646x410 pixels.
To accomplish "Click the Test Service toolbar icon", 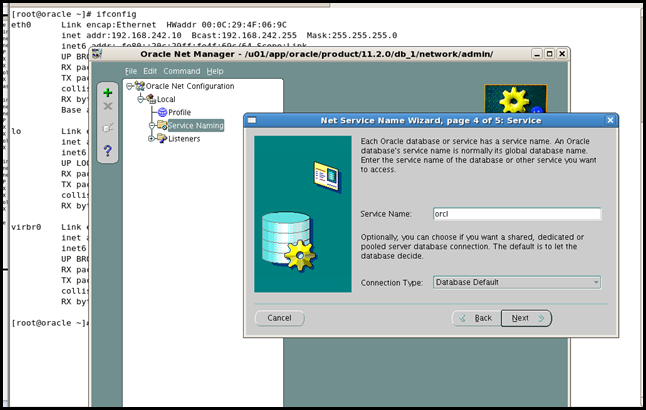I will [x=108, y=128].
